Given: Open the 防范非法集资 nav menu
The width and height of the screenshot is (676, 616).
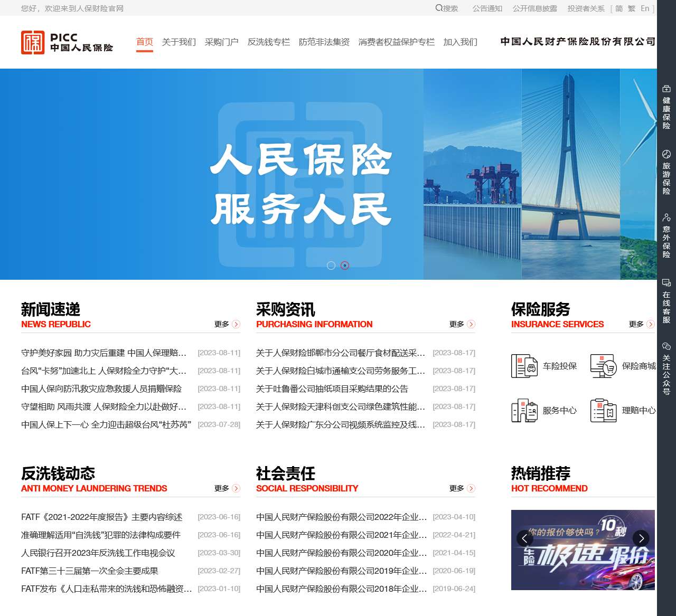Looking at the screenshot, I should 324,42.
